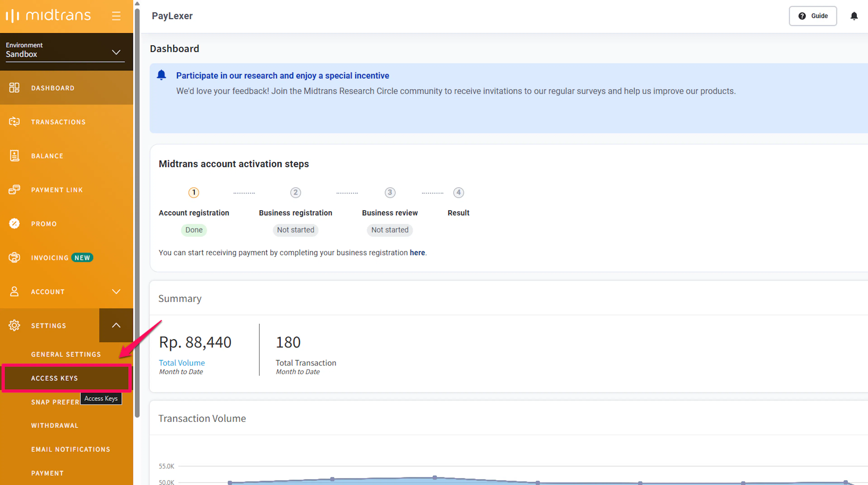The width and height of the screenshot is (868, 485).
Task: Open Payment Link section
Action: (66, 190)
